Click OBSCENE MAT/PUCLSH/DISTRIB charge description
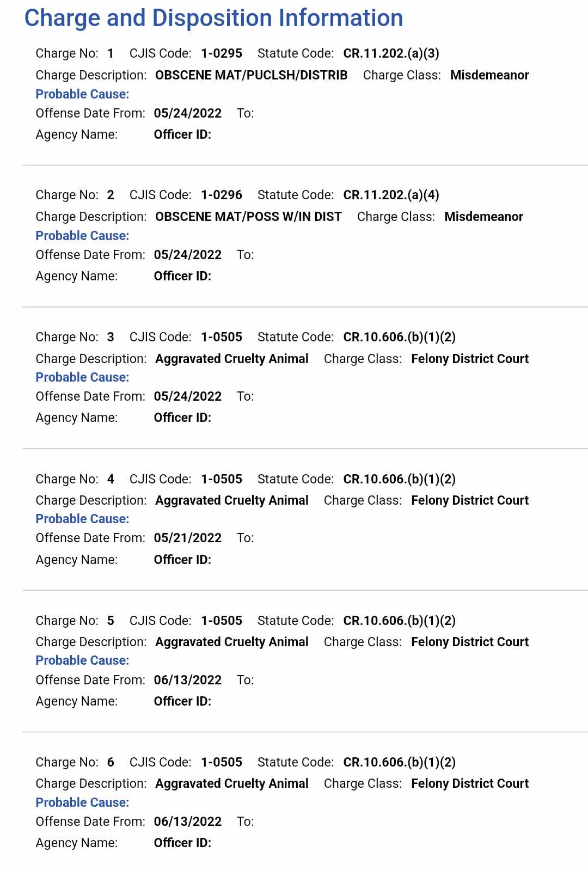 click(251, 75)
